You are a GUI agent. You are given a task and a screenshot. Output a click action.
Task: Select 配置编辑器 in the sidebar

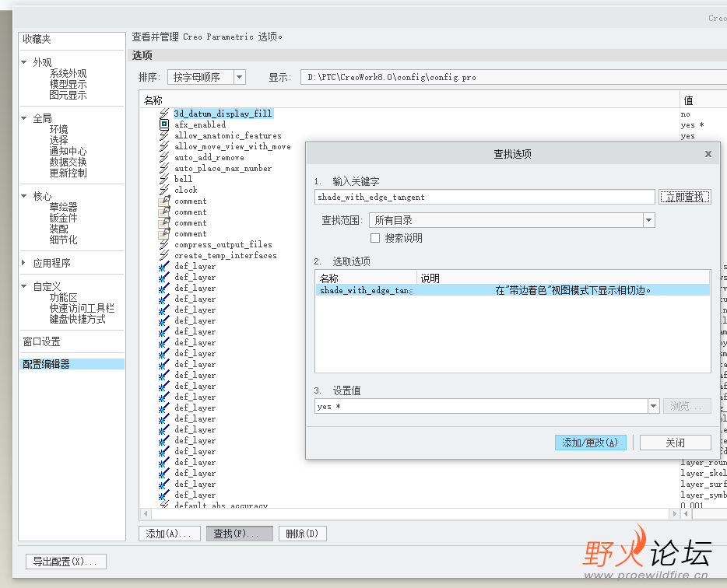[72, 364]
